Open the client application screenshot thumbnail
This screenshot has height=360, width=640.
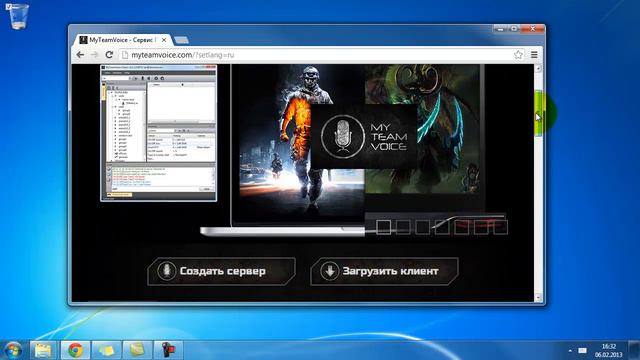(x=158, y=133)
